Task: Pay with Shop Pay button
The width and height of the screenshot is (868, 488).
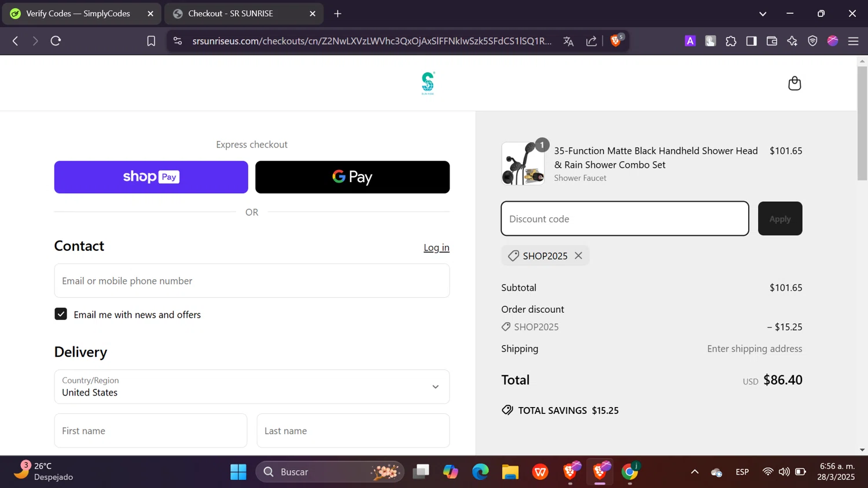Action: point(151,177)
